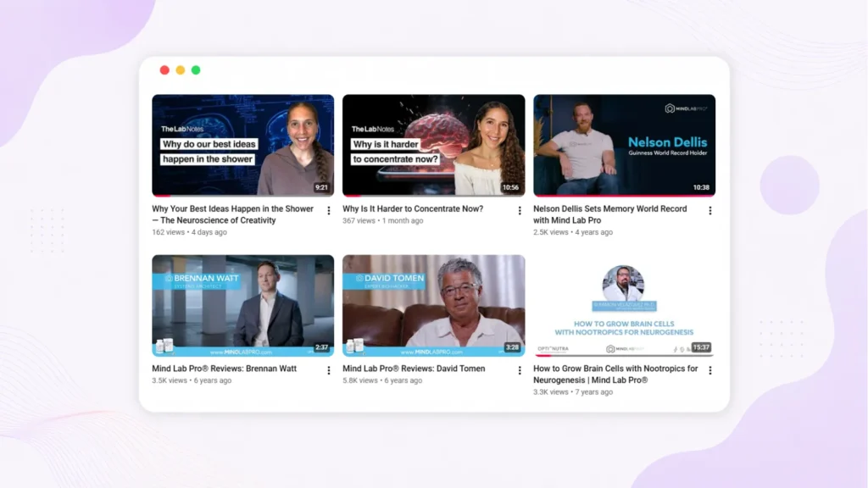The height and width of the screenshot is (488, 868).
Task: Click the 2:37 duration badge
Action: click(x=321, y=347)
